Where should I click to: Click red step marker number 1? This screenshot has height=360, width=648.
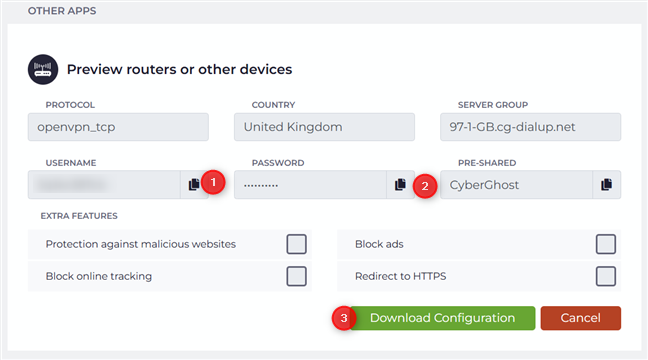[213, 182]
